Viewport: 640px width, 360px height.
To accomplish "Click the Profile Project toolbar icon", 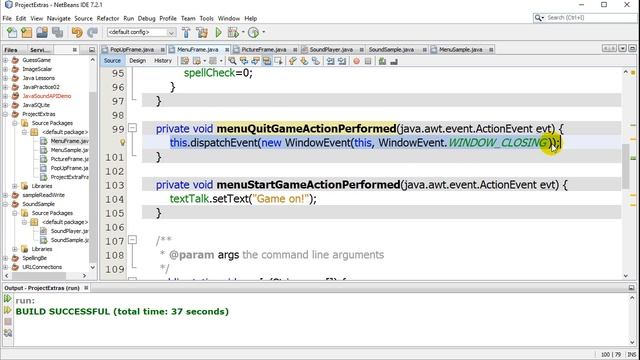I will tap(253, 32).
